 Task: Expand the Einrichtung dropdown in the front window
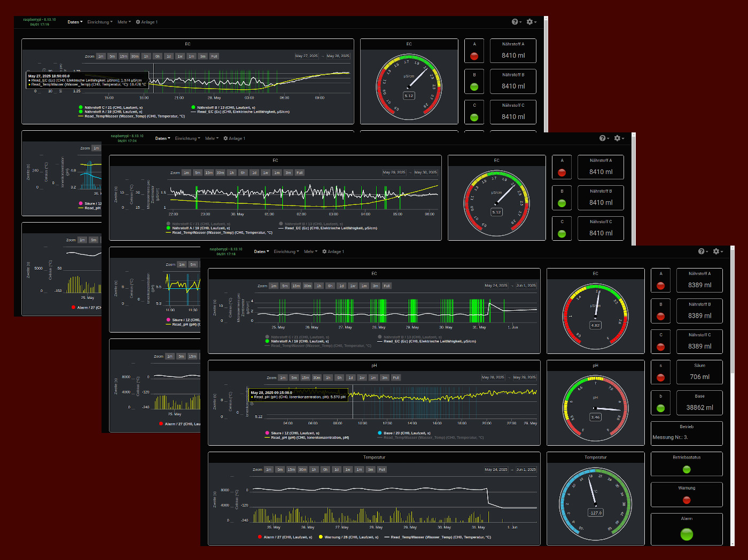coord(286,251)
